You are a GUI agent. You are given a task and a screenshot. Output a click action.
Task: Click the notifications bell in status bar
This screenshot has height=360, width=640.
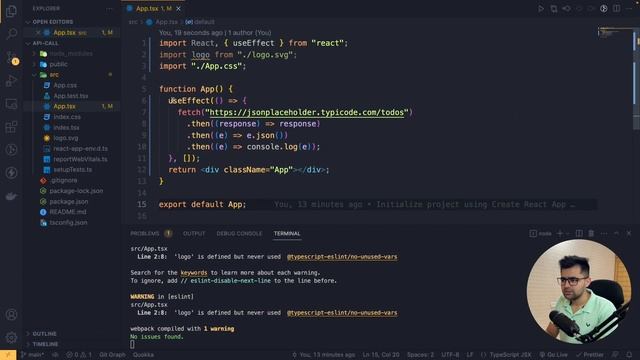(629, 355)
